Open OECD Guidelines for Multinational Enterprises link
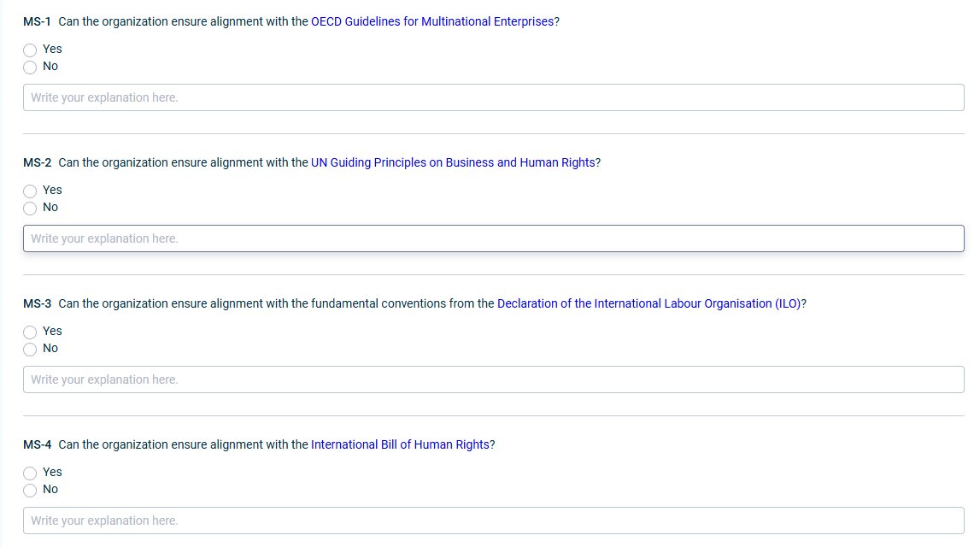The width and height of the screenshot is (980, 547). point(432,22)
